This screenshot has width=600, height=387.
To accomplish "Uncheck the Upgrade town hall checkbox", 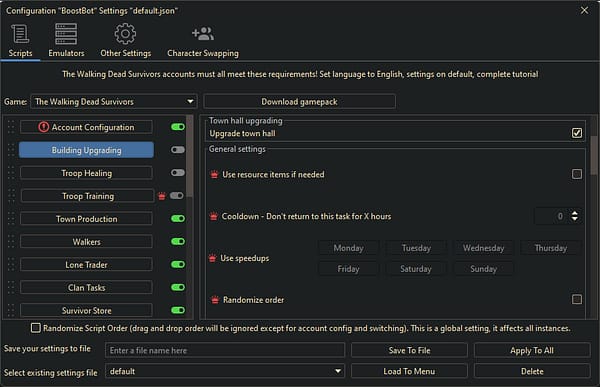I will (577, 133).
